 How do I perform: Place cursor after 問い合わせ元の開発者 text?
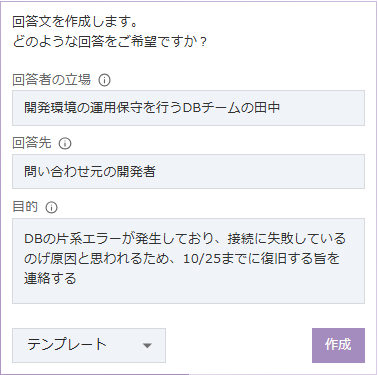click(156, 172)
